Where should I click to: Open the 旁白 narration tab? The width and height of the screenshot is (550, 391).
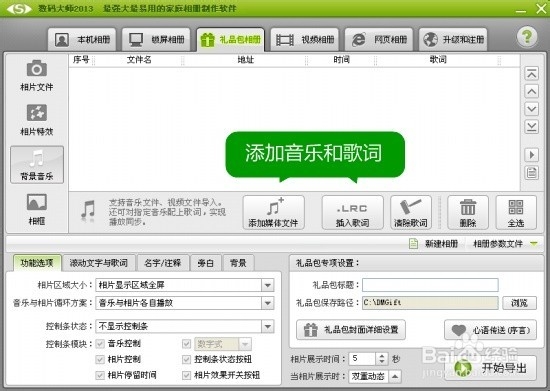click(206, 263)
